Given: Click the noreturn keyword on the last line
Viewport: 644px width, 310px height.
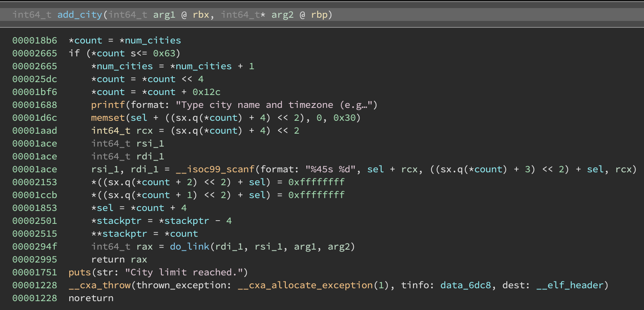Looking at the screenshot, I should 91,298.
